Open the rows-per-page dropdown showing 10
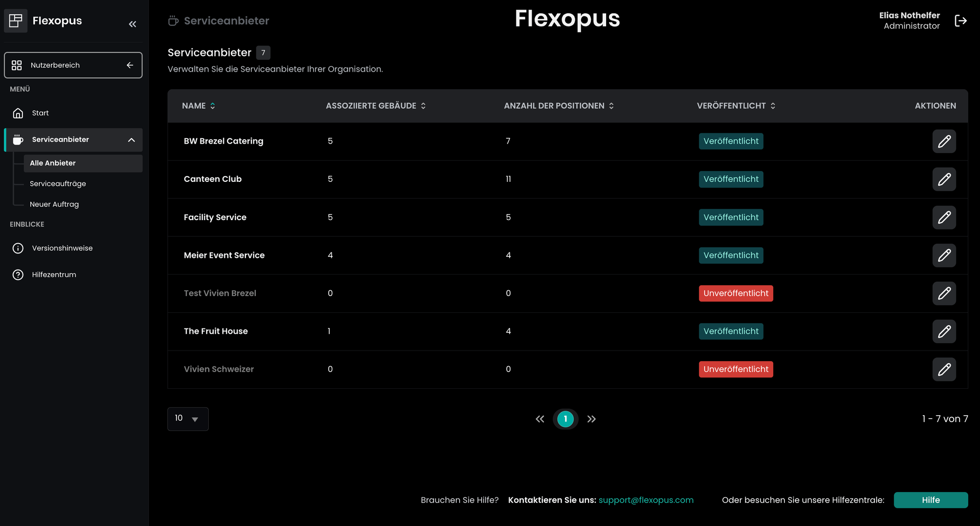The height and width of the screenshot is (526, 980). pyautogui.click(x=188, y=419)
